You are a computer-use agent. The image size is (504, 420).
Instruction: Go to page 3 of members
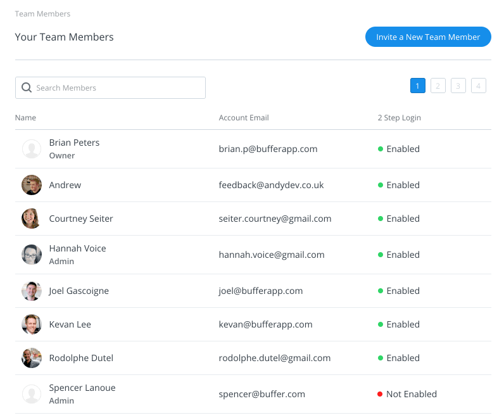tap(458, 86)
